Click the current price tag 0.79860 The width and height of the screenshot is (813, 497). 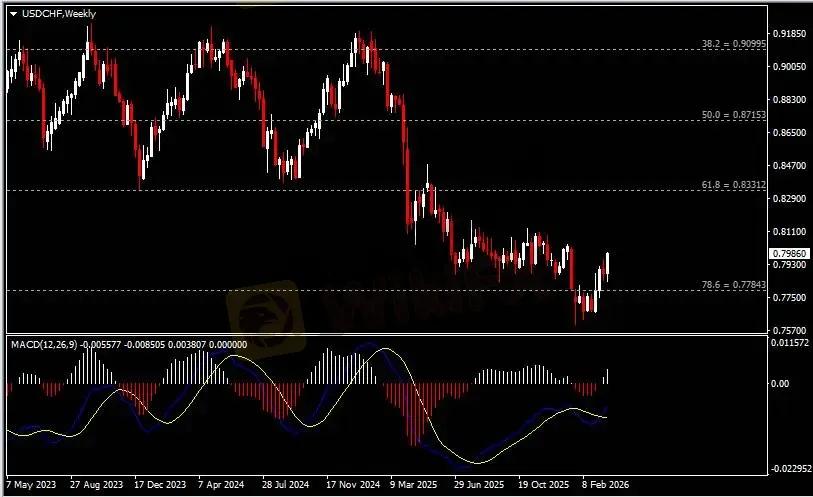click(x=789, y=253)
